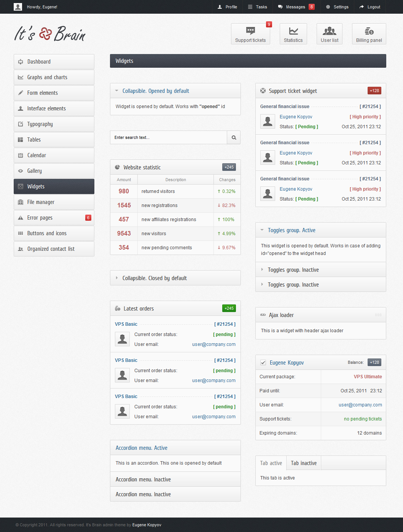Click the File manager sidebar icon
403x532 pixels.
pyautogui.click(x=21, y=202)
